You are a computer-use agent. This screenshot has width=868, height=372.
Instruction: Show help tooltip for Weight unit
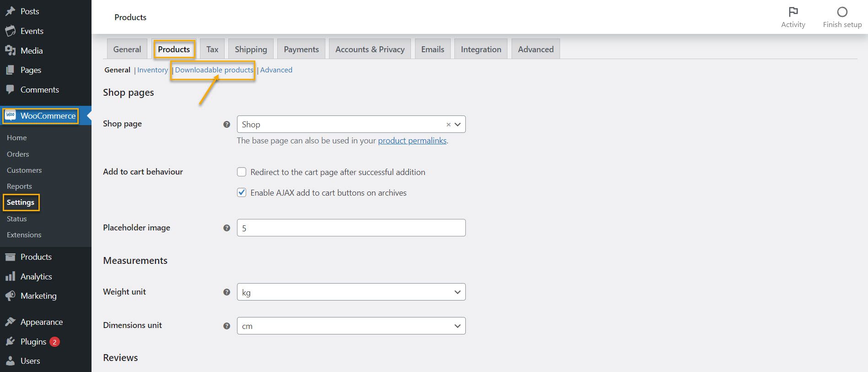click(226, 292)
